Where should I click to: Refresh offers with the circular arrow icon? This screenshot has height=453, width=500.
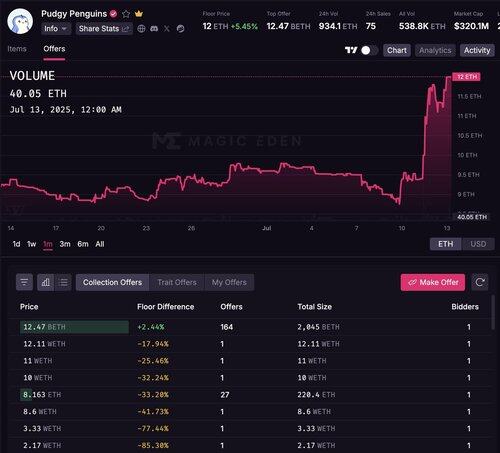(480, 282)
